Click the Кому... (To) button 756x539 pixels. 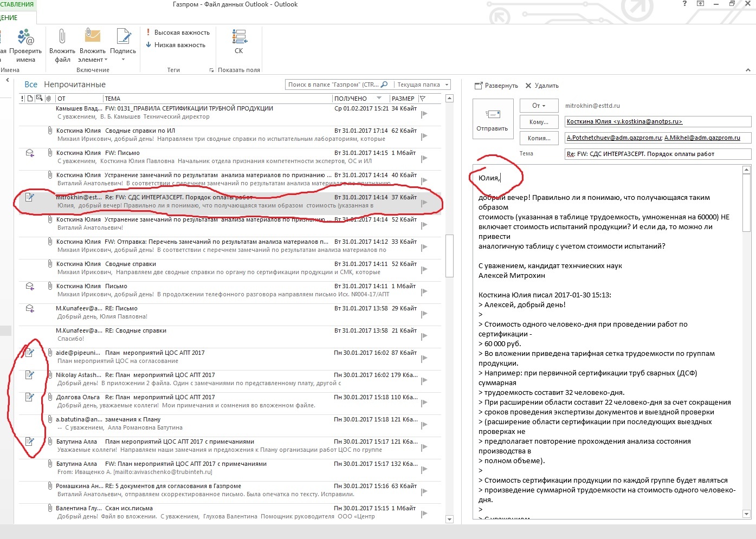click(538, 122)
